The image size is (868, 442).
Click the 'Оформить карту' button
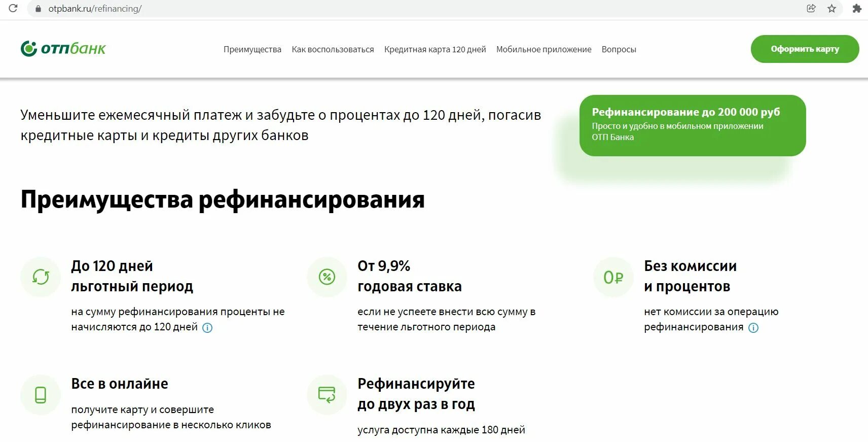pos(805,49)
